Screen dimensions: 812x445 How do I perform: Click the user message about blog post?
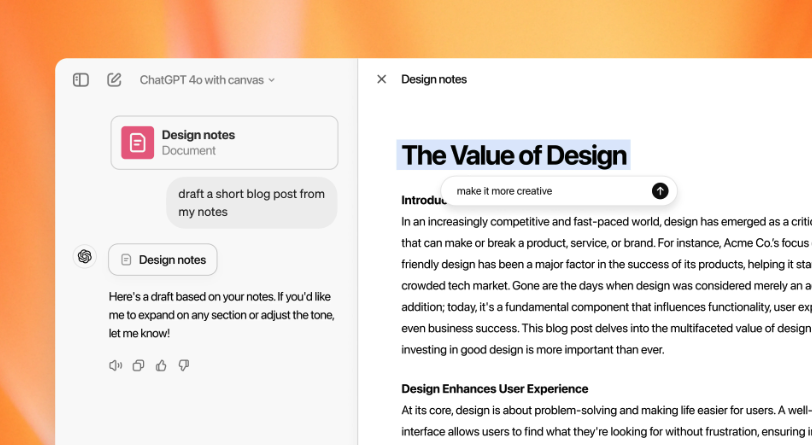tap(252, 203)
